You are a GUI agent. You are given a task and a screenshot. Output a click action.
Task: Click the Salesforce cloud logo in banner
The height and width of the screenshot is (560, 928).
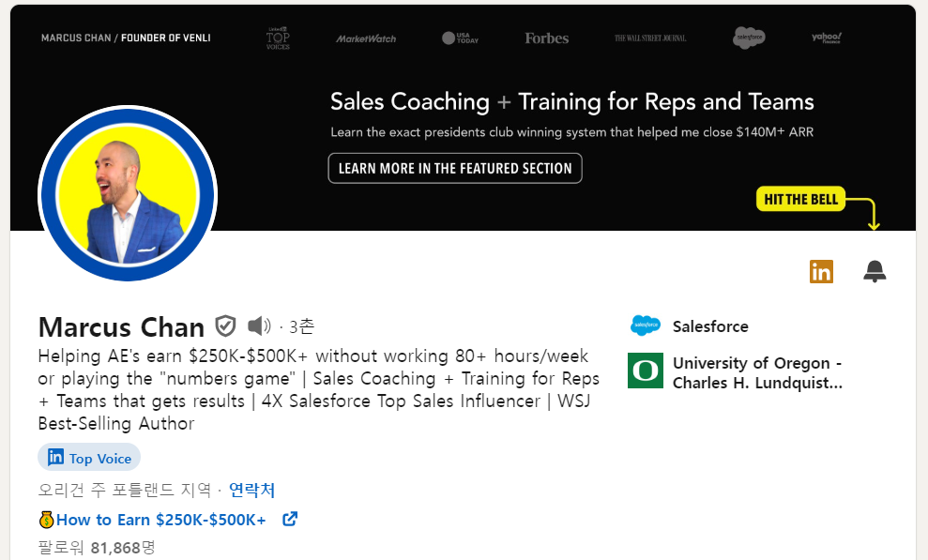coord(749,38)
